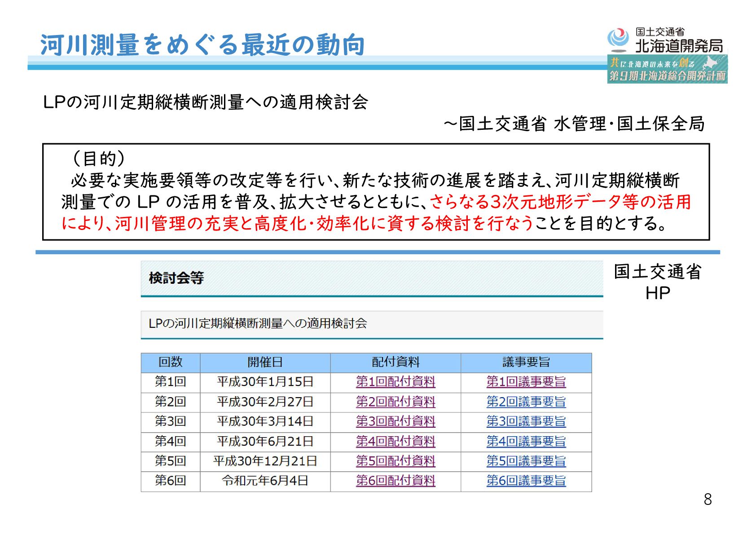756x535 pixels.
Task: Click the 開催日 column header
Action: click(265, 362)
